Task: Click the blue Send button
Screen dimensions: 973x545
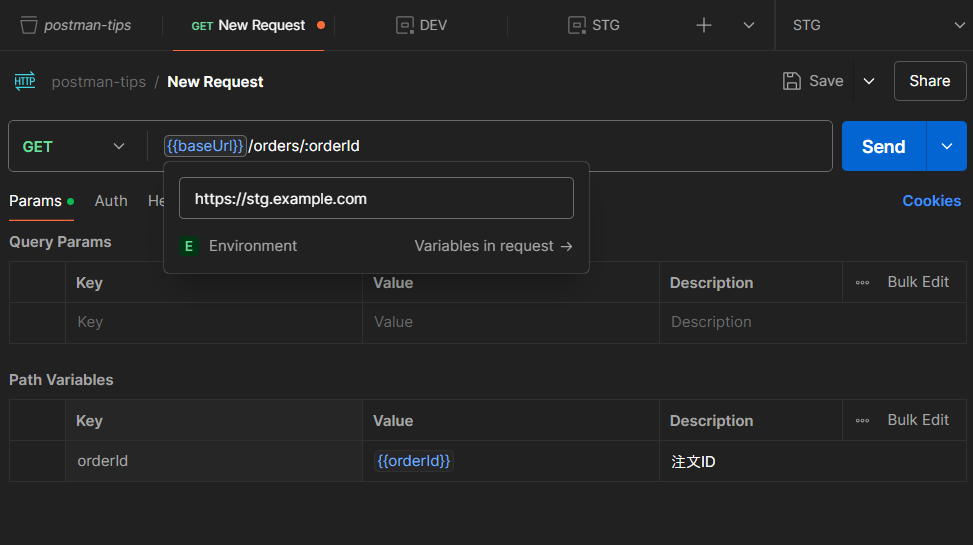Action: pos(883,146)
